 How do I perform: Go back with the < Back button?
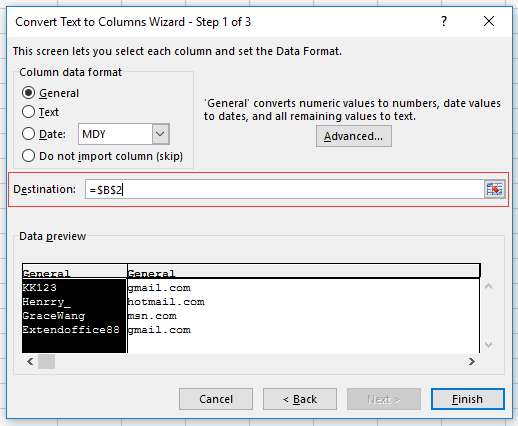click(300, 399)
